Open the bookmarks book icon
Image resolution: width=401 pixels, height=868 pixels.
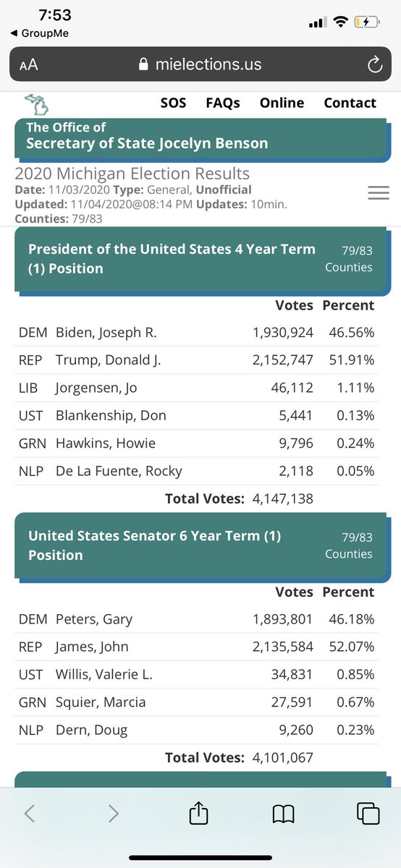coord(283,814)
